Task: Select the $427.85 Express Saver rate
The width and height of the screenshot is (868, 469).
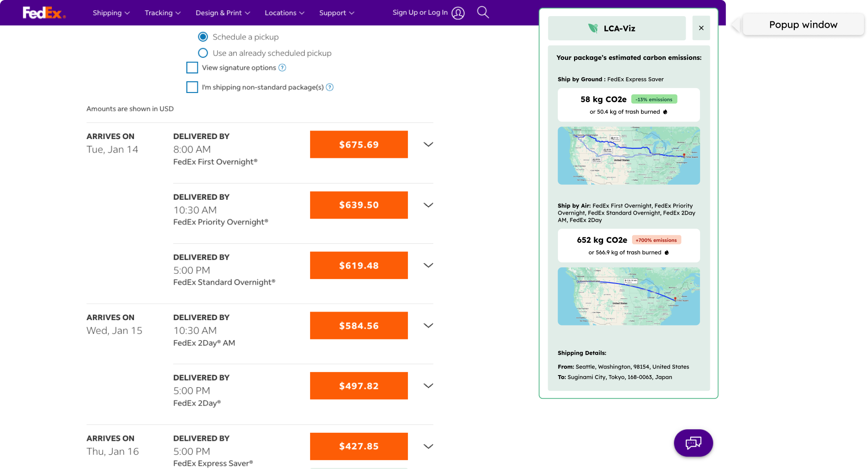Action: click(359, 446)
